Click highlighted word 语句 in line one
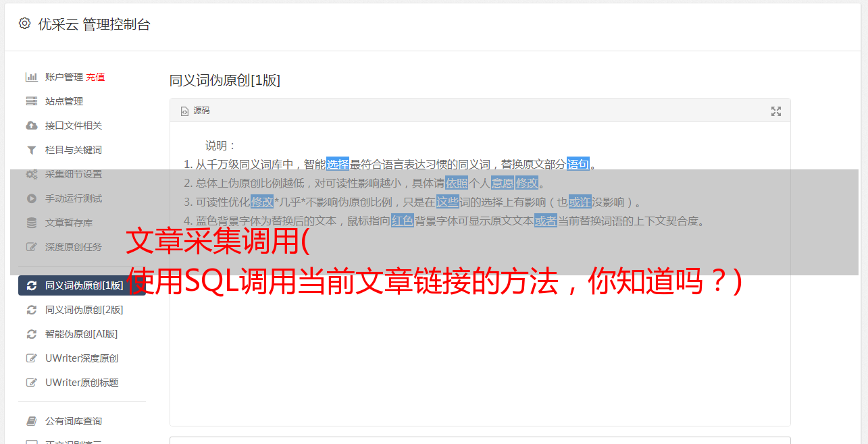Image resolution: width=868 pixels, height=444 pixels. [x=578, y=164]
